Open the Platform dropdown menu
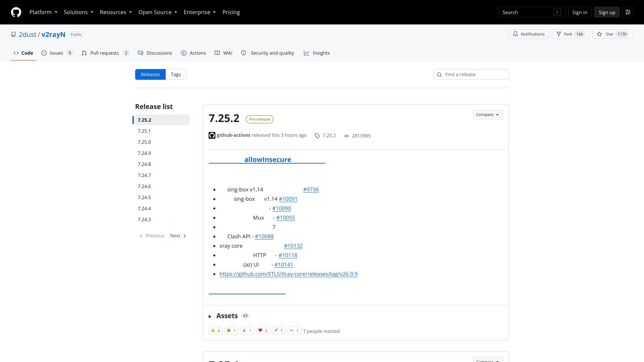 43,12
